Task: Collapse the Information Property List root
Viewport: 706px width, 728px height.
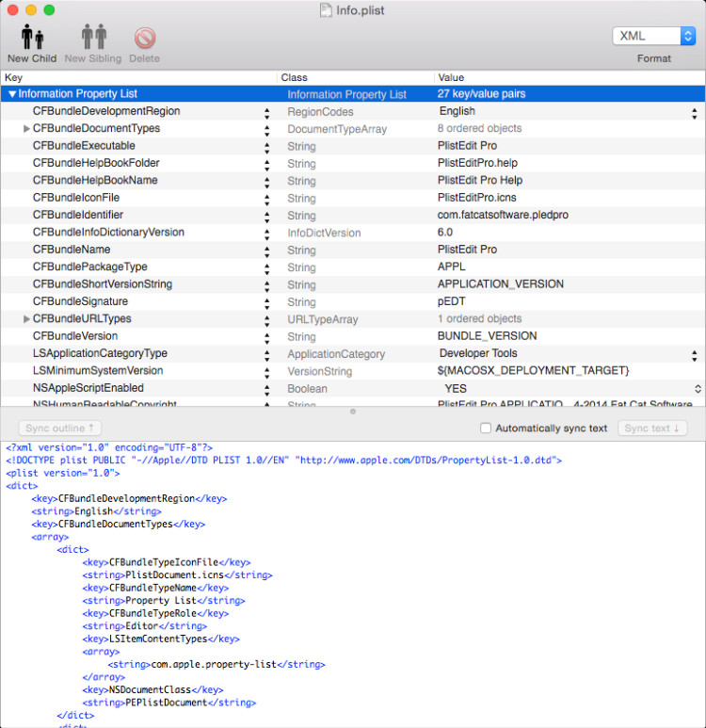Action: click(12, 94)
